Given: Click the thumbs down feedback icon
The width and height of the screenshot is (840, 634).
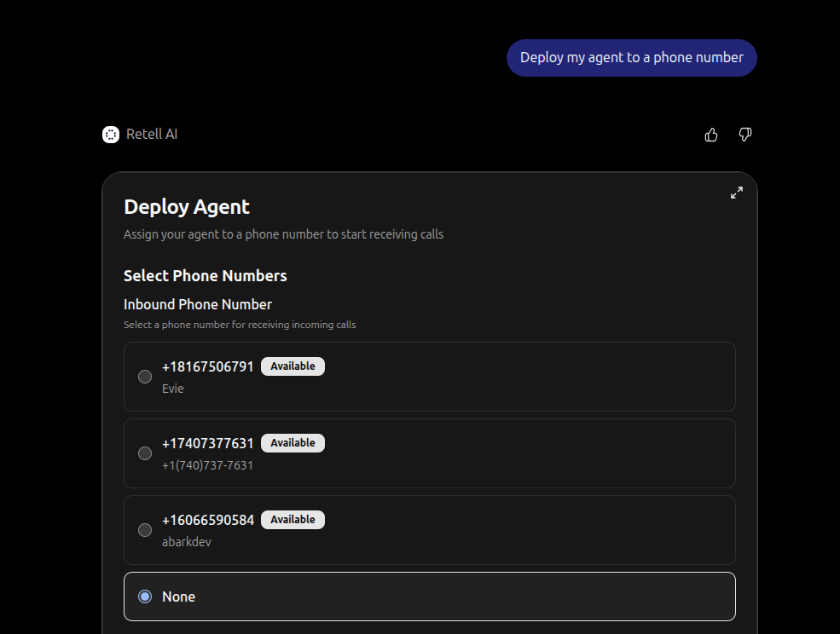Looking at the screenshot, I should click(745, 135).
